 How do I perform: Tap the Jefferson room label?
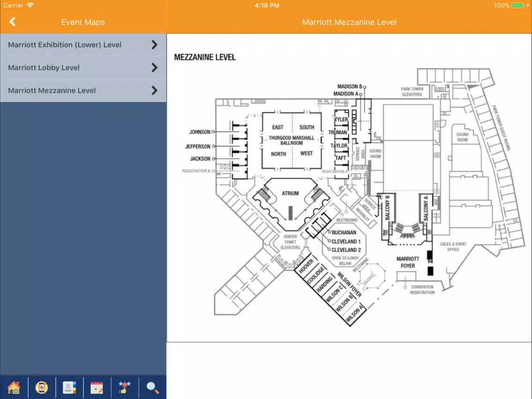click(198, 147)
